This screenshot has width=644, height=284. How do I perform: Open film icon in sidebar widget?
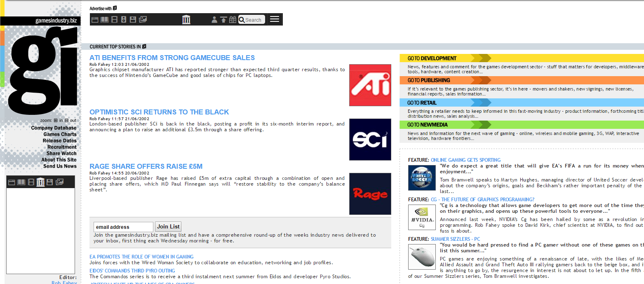(31, 182)
